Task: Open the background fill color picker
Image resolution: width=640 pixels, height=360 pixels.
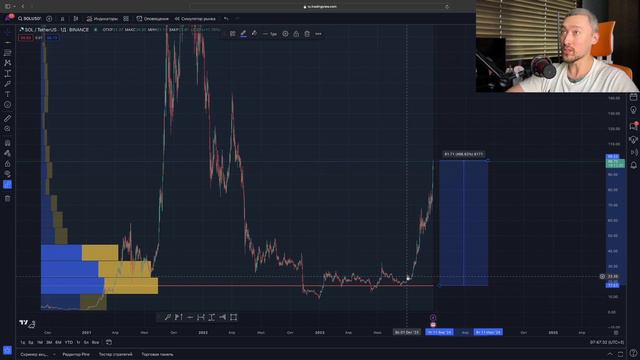Action: coord(254,34)
